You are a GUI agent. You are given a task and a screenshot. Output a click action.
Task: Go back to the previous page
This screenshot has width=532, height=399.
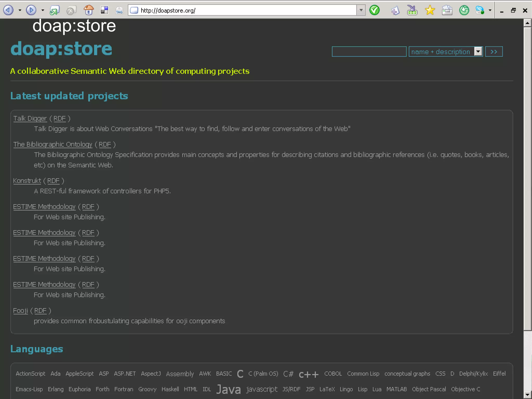8,10
